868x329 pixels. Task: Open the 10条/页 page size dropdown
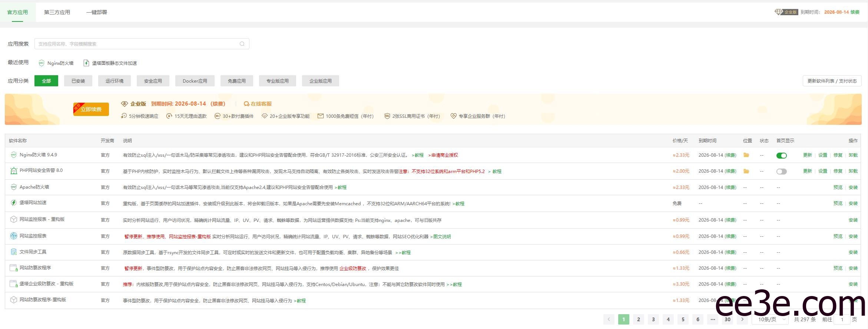point(770,319)
